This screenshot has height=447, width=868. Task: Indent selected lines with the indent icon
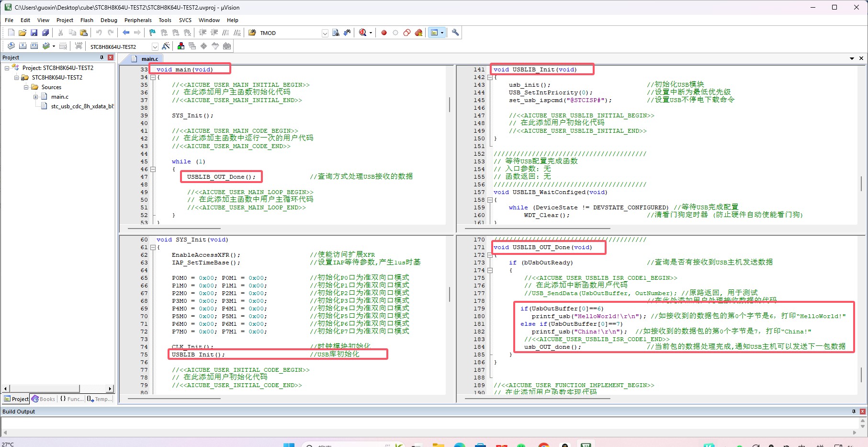tap(203, 33)
